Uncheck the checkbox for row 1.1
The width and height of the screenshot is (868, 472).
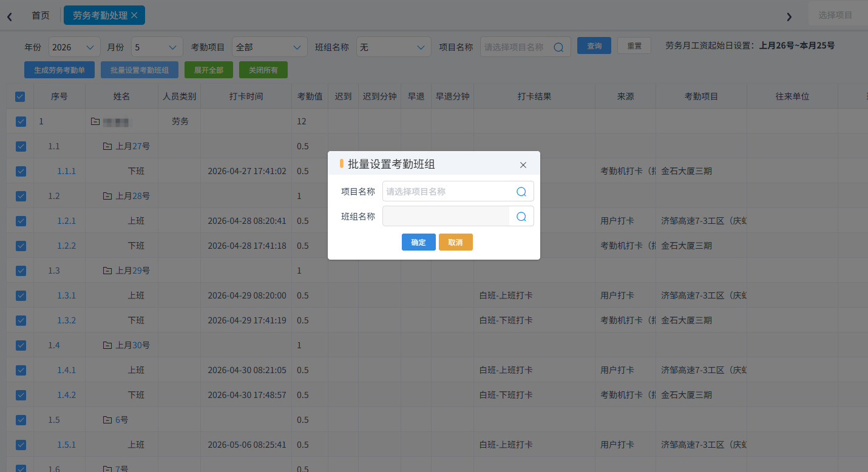tap(21, 146)
